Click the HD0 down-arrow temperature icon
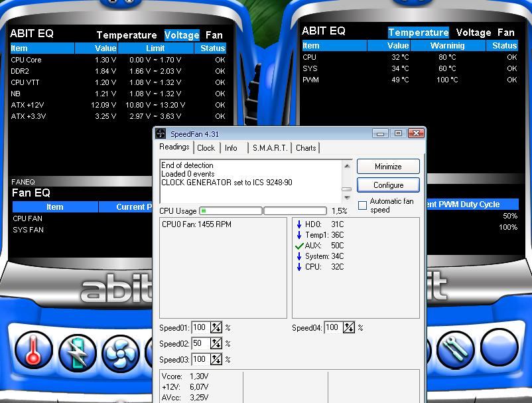532x403 pixels. [x=299, y=224]
